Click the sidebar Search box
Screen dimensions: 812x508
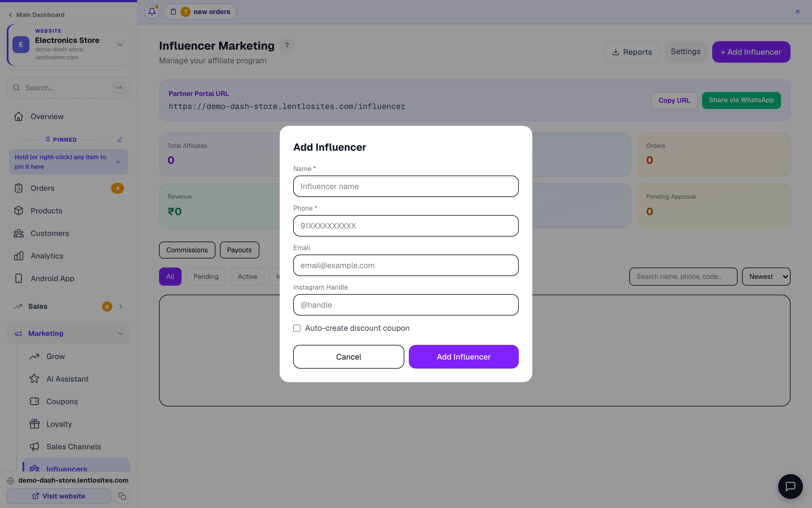(x=69, y=88)
